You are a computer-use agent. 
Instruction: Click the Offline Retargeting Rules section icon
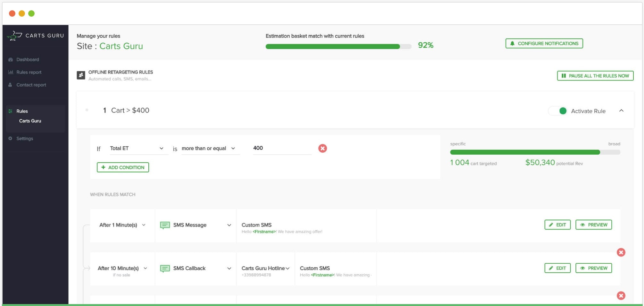point(81,75)
